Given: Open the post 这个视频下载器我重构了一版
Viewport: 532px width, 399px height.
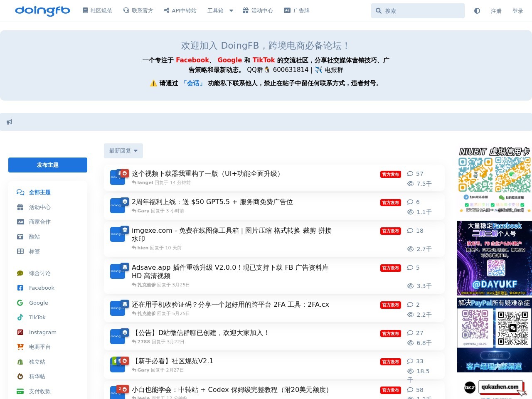Looking at the screenshot, I should coord(208,174).
